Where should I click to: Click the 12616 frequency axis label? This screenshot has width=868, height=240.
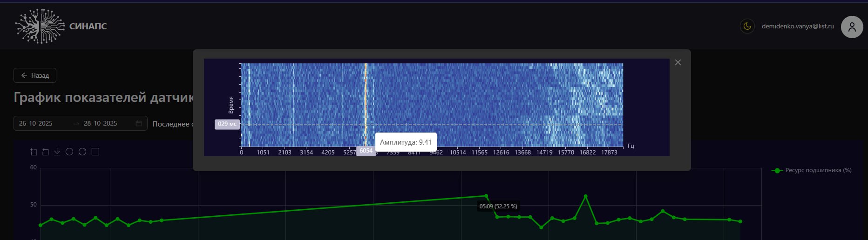501,153
